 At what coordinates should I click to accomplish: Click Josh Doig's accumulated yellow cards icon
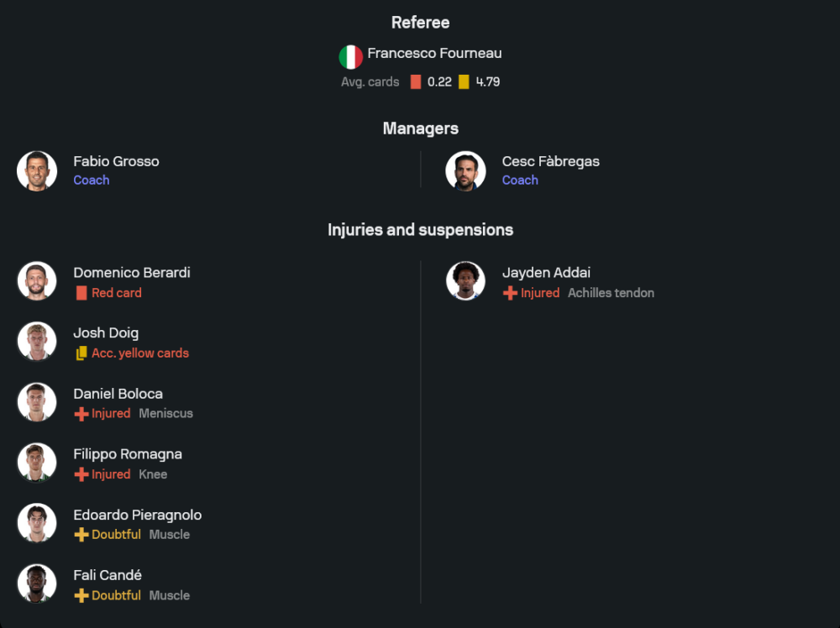point(81,353)
